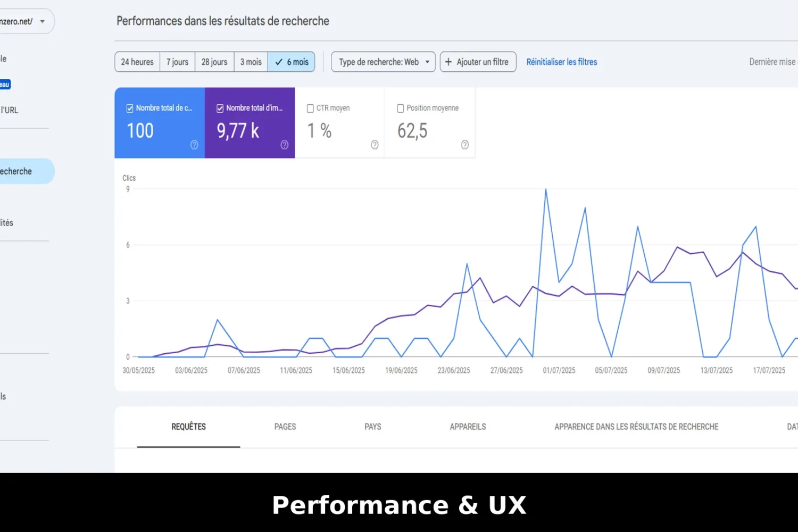Uncheck Nombre total de clics metric
The width and height of the screenshot is (798, 532).
129,108
